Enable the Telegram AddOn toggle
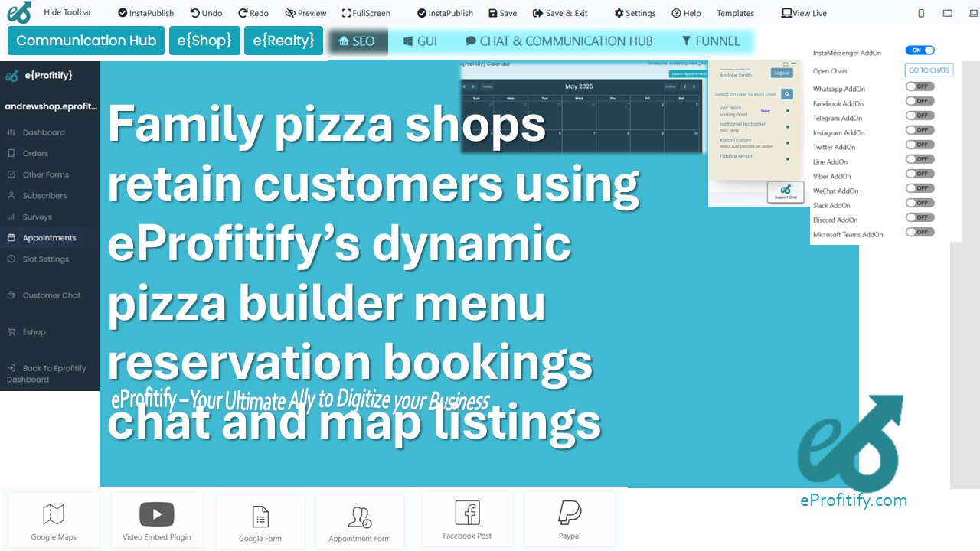 coord(920,116)
